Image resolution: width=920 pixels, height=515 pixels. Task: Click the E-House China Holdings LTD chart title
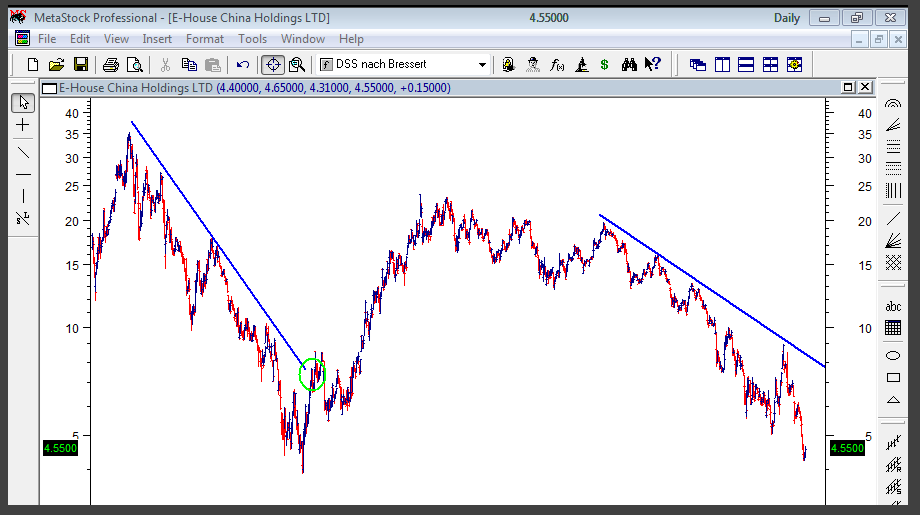click(x=136, y=88)
